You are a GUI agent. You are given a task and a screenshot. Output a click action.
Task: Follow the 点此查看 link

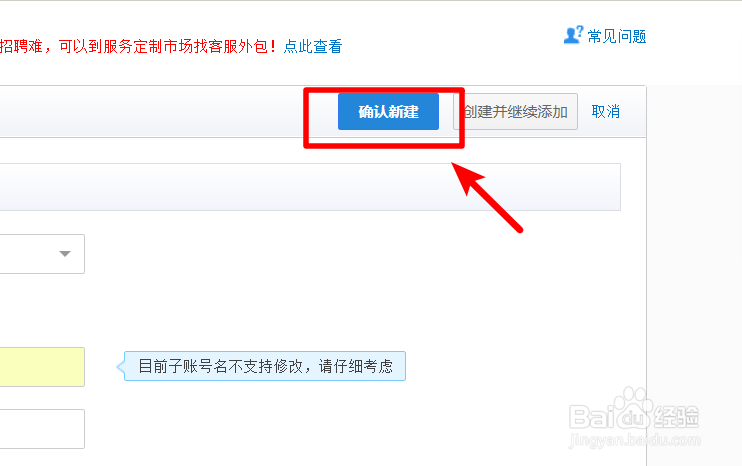point(312,46)
